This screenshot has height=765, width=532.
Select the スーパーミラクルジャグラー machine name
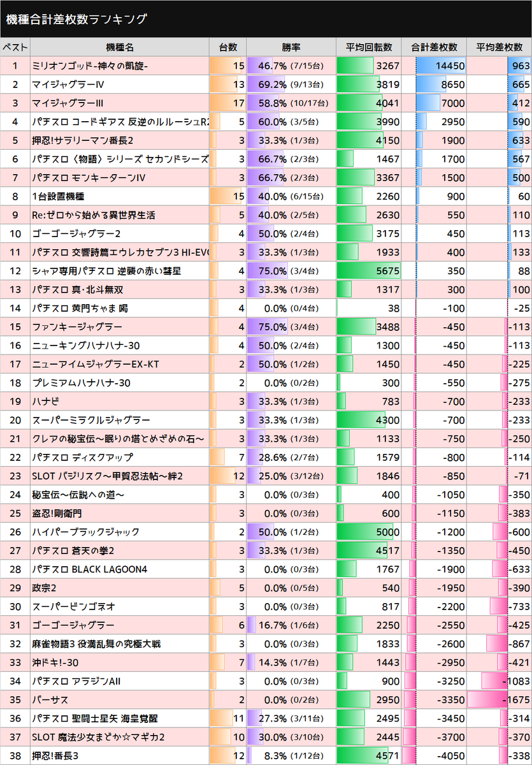91,420
